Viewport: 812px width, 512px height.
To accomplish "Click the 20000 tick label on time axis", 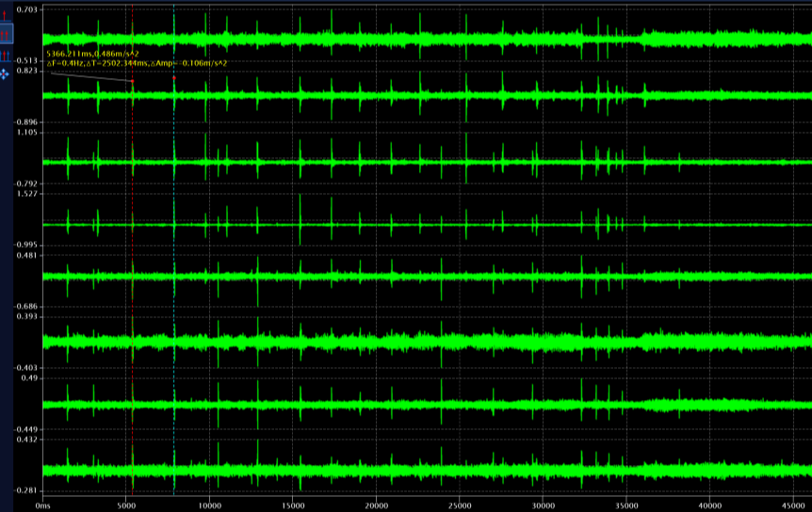I will [376, 505].
